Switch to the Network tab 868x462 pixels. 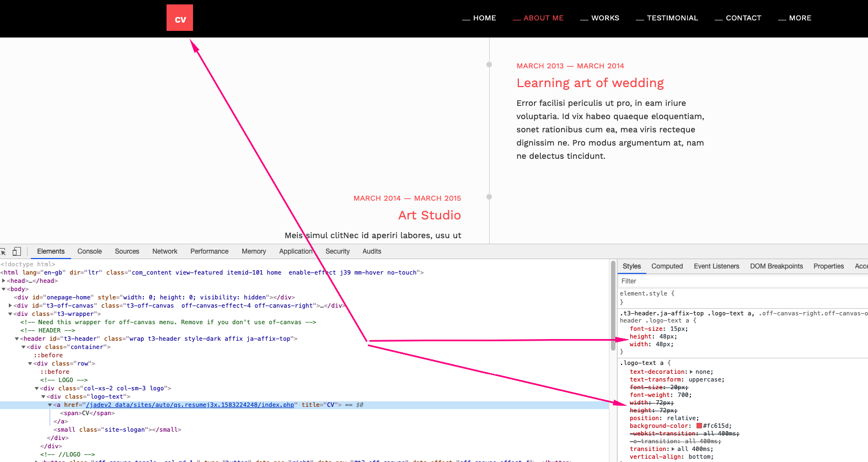pos(165,251)
